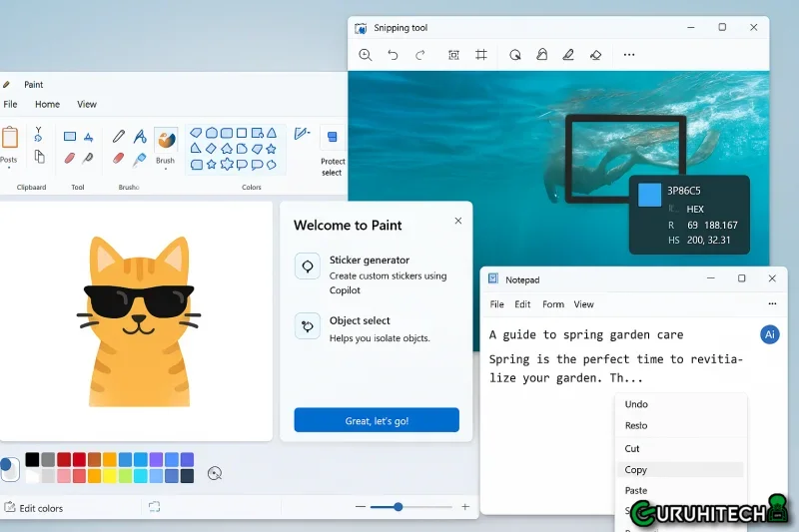The image size is (799, 532).
Task: Click the Sticker generator icon in Welcome dialog
Action: pos(308,266)
